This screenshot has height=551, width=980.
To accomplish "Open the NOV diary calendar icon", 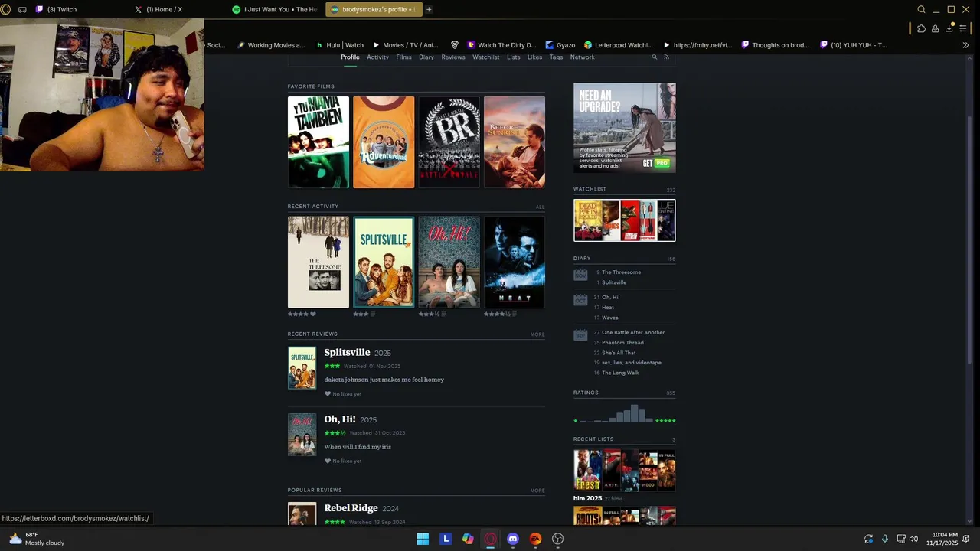I will [580, 275].
